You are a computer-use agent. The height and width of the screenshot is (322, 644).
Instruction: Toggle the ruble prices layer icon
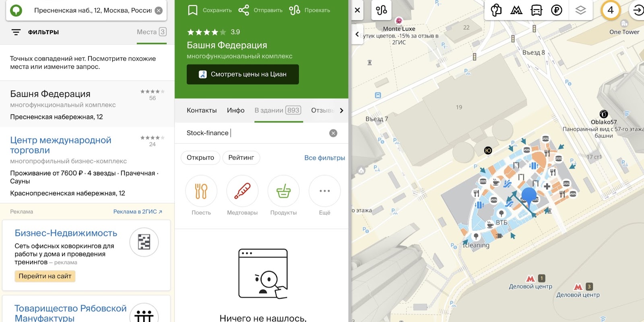pos(557,10)
